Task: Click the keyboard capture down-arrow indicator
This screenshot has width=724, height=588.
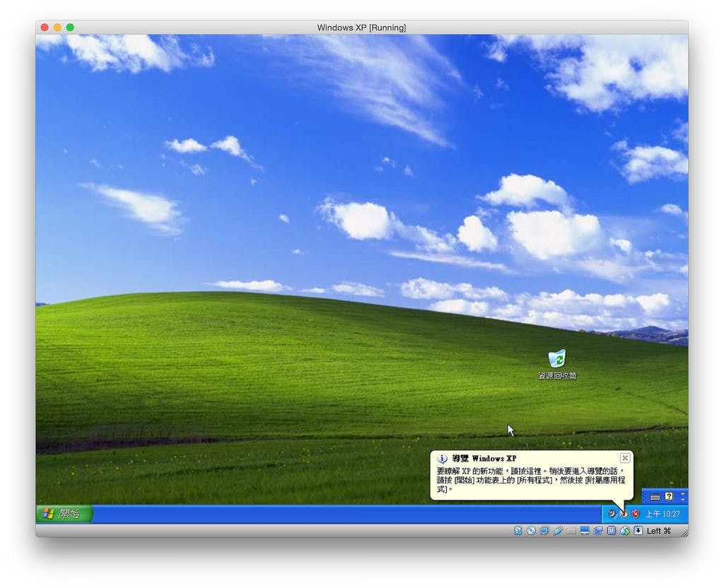Action: point(638,530)
